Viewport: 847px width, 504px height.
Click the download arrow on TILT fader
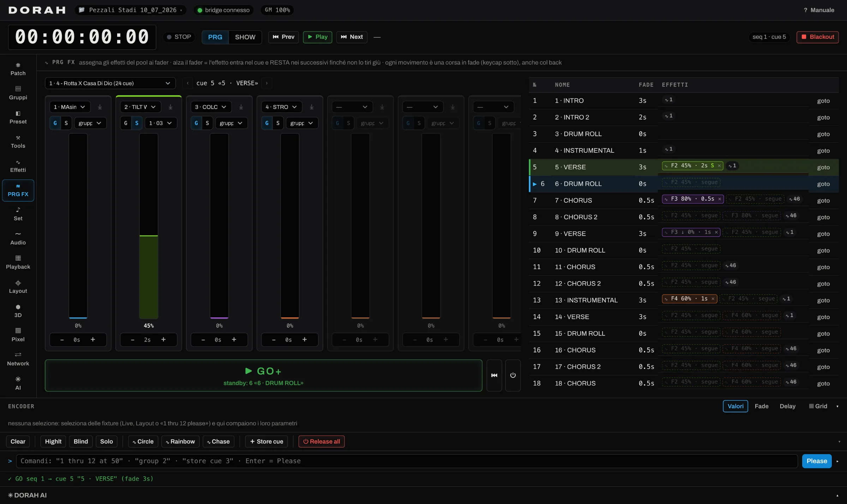[170, 107]
